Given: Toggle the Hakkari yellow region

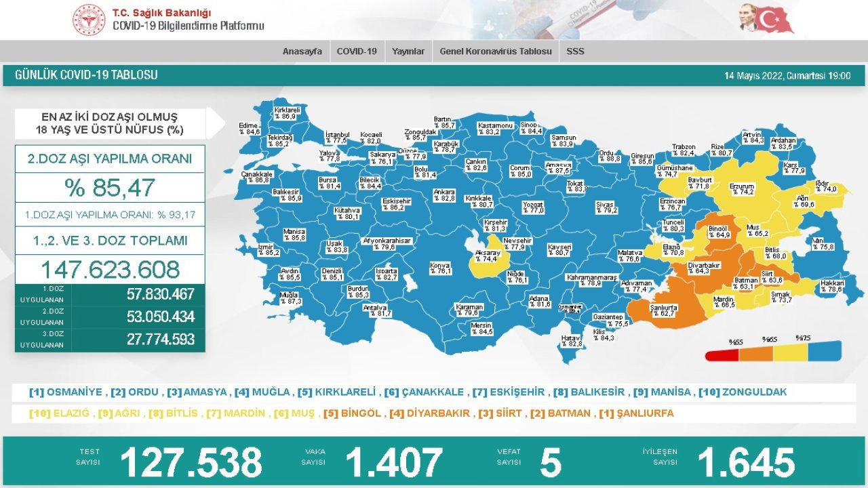Looking at the screenshot, I should click(x=832, y=286).
